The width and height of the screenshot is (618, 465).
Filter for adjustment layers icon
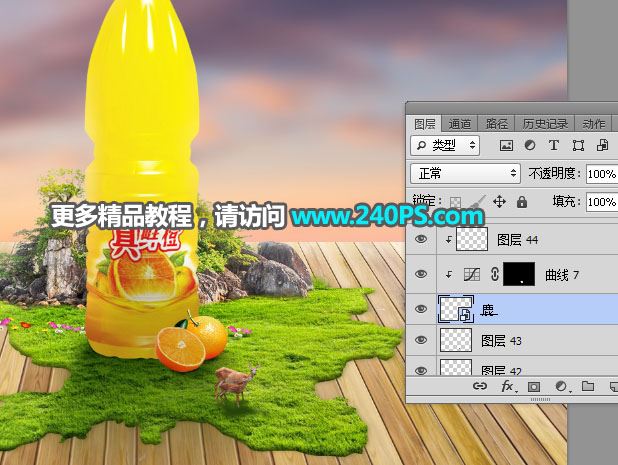tap(530, 145)
